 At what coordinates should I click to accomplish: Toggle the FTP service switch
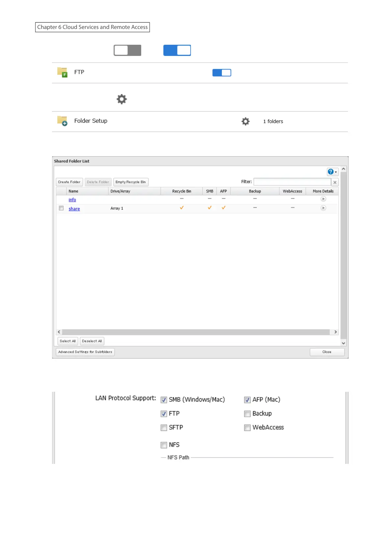click(222, 73)
